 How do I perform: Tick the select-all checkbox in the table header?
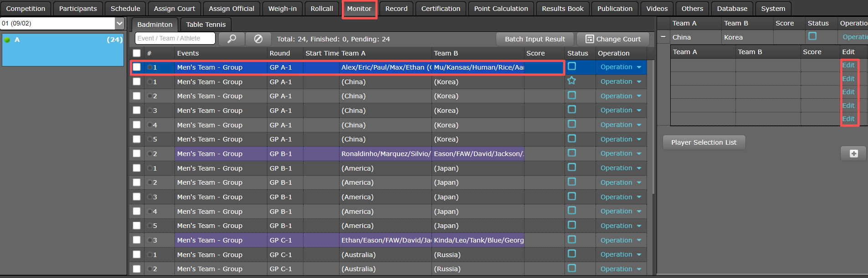click(137, 53)
